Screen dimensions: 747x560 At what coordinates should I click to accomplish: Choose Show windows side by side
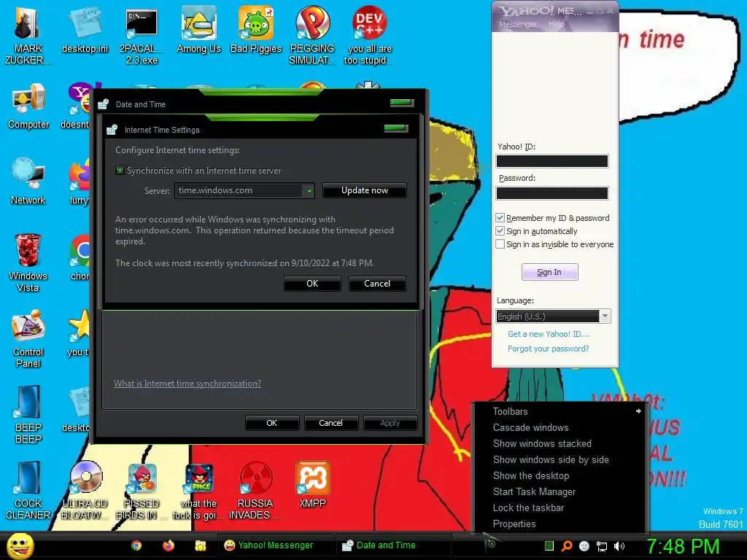click(560, 459)
